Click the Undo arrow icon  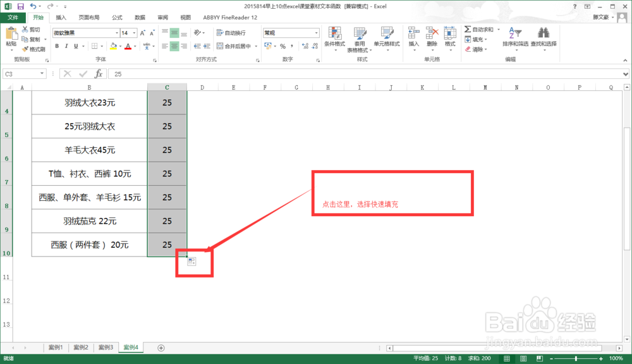tap(33, 6)
